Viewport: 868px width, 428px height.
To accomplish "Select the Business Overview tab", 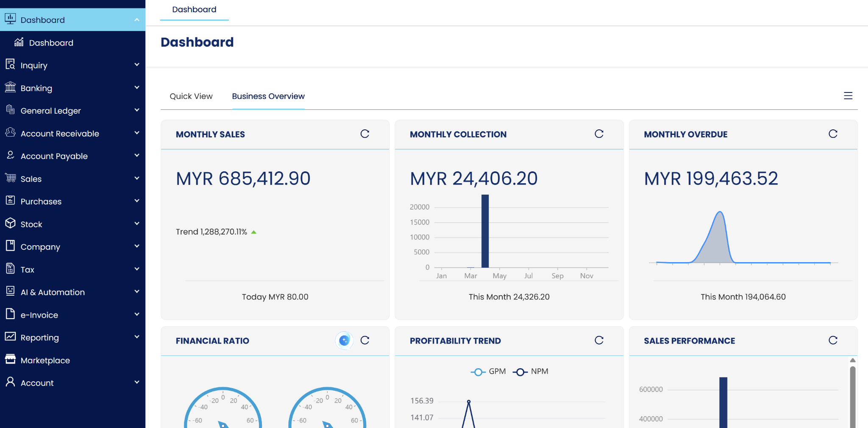I will [x=268, y=96].
